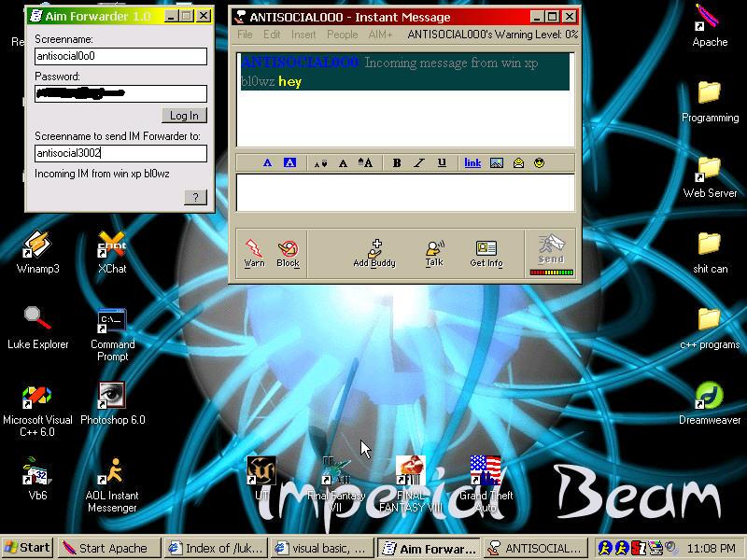747x560 pixels.
Task: Start a Talk session
Action: 434,253
